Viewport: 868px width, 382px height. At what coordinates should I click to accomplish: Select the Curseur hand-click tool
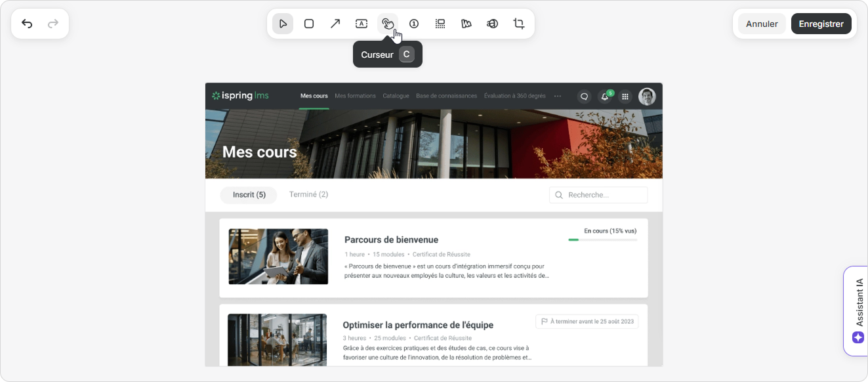[388, 24]
